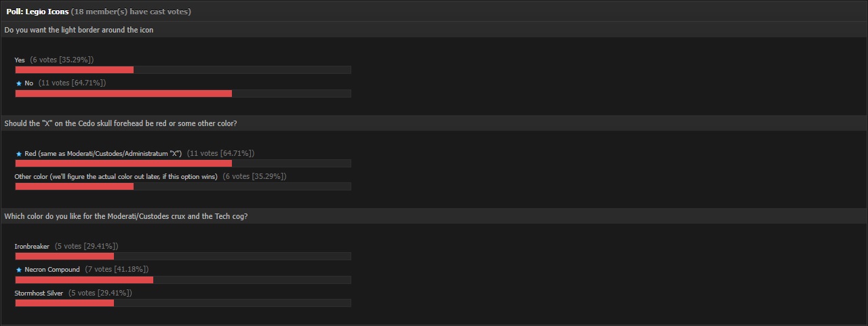Click the star icon next to the "Red" option
This screenshot has height=326, width=868.
(19, 154)
